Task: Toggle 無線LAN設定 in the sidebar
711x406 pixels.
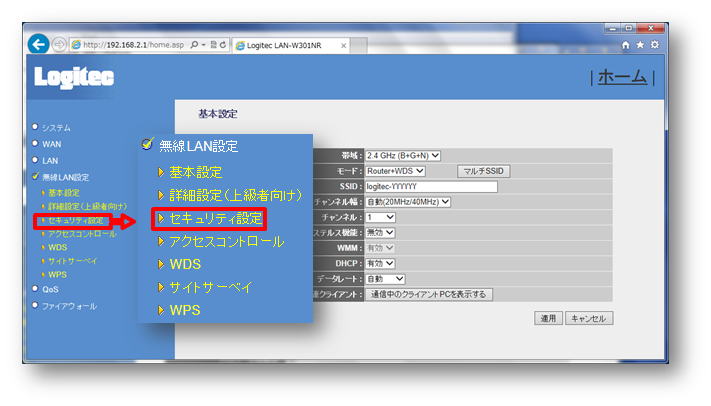Action: (65, 177)
